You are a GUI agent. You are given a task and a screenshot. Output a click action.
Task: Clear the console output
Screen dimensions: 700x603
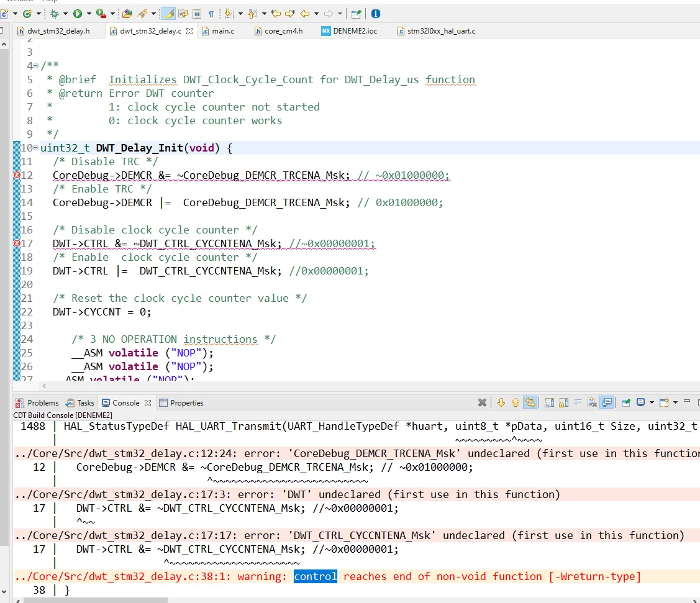pyautogui.click(x=592, y=402)
